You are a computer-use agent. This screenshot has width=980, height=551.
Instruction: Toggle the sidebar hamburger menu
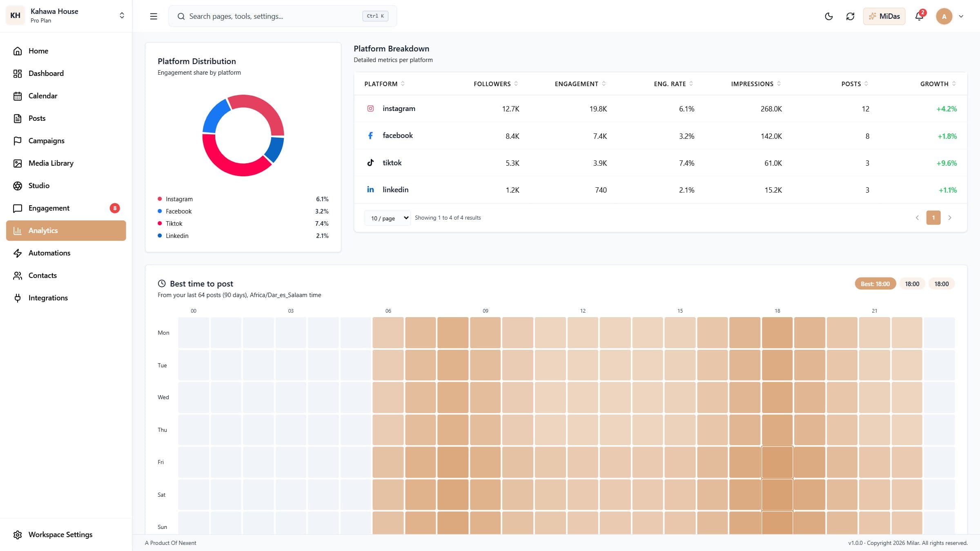(154, 16)
